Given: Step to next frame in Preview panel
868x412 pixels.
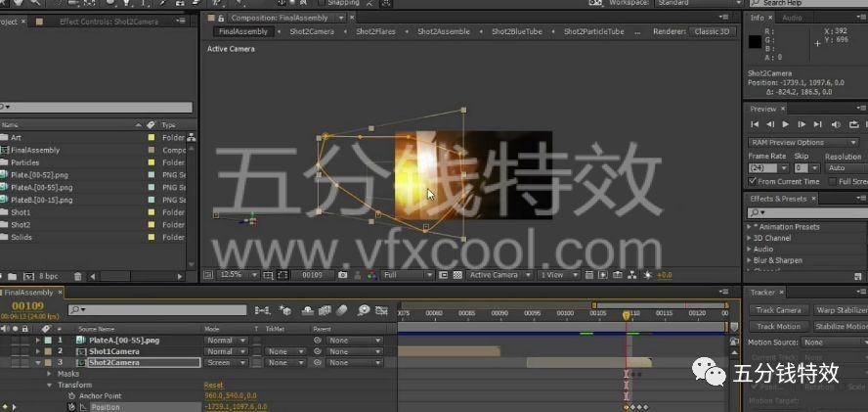Looking at the screenshot, I should point(803,124).
